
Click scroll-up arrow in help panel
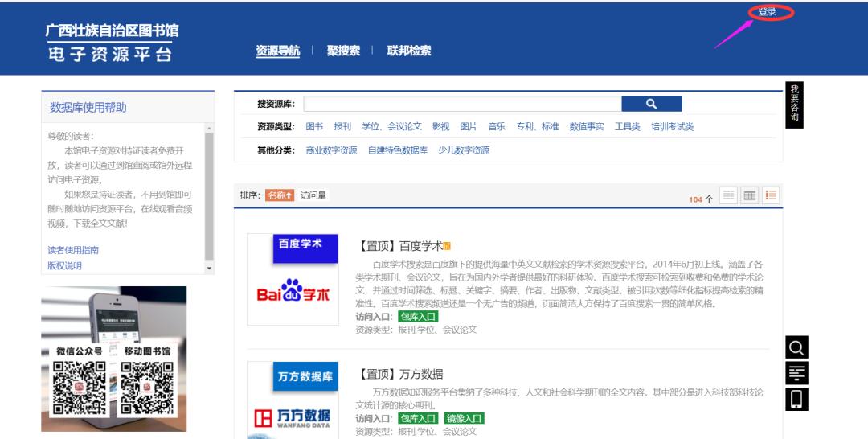point(209,128)
